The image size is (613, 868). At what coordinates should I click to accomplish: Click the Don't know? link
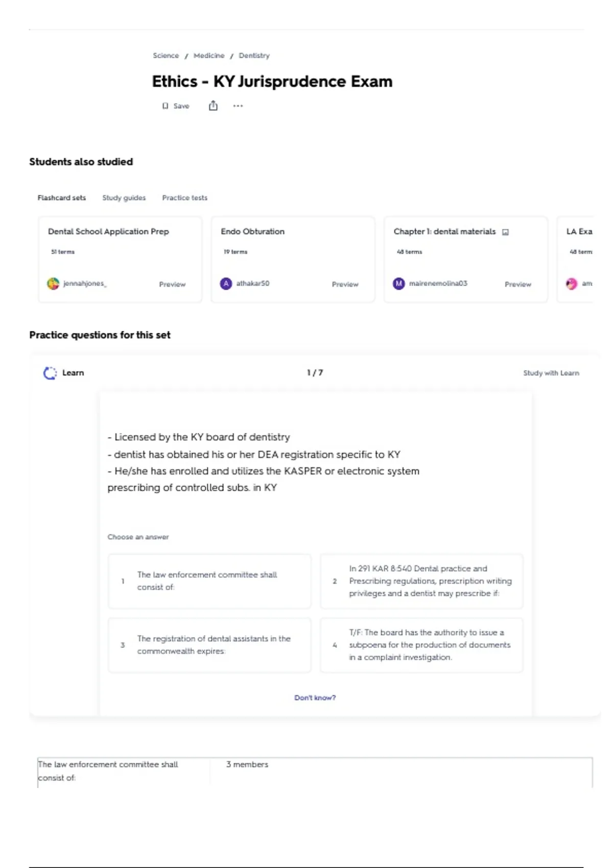point(315,697)
